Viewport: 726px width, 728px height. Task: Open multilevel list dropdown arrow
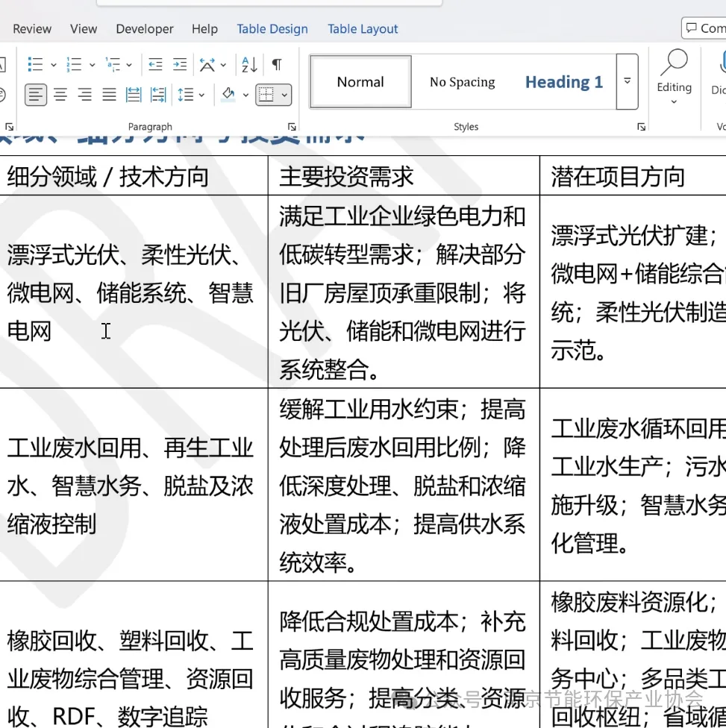pos(129,65)
